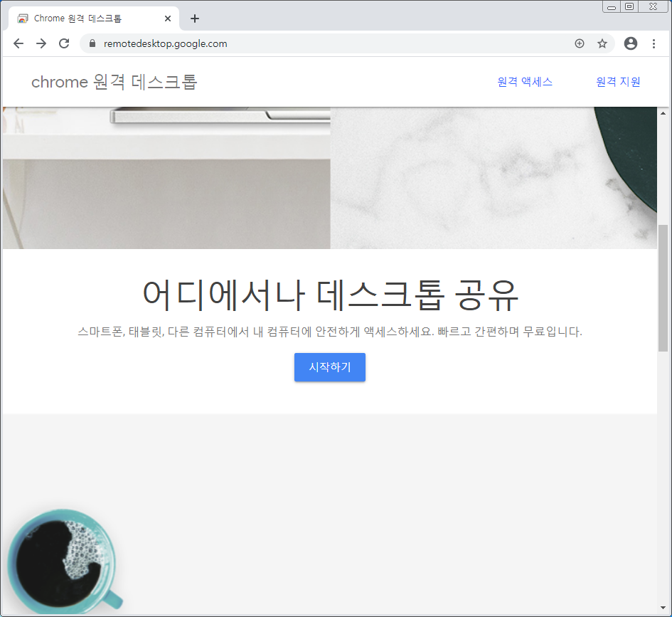Click the browser forward arrow
Viewport: 672px width, 617px height.
(x=41, y=43)
